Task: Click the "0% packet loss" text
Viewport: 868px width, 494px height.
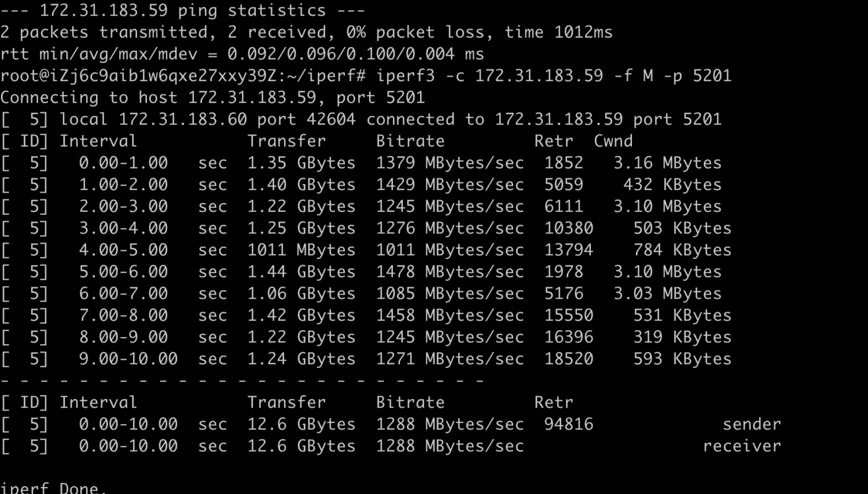Action: [419, 32]
